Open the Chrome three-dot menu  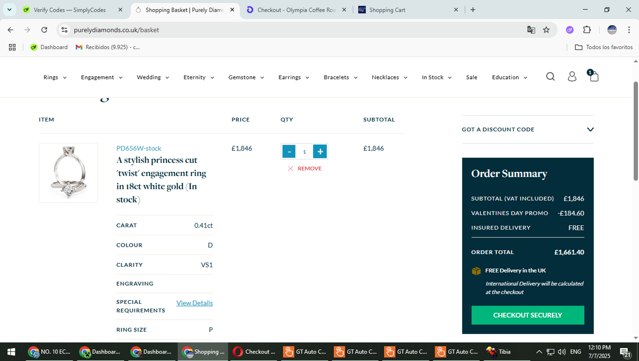pos(629,30)
